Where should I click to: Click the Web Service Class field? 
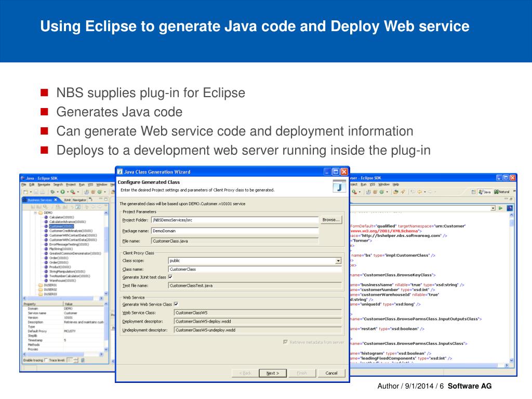(258, 312)
